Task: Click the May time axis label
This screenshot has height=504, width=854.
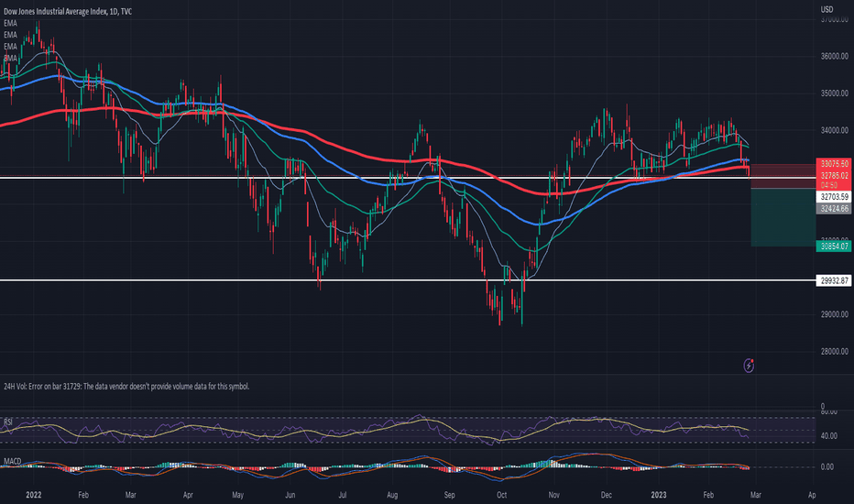Action: [x=237, y=495]
